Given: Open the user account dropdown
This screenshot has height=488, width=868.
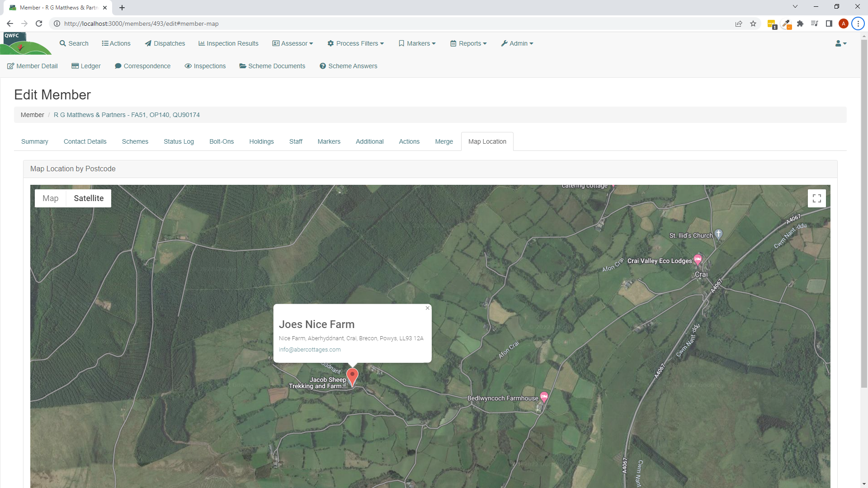Looking at the screenshot, I should point(841,43).
